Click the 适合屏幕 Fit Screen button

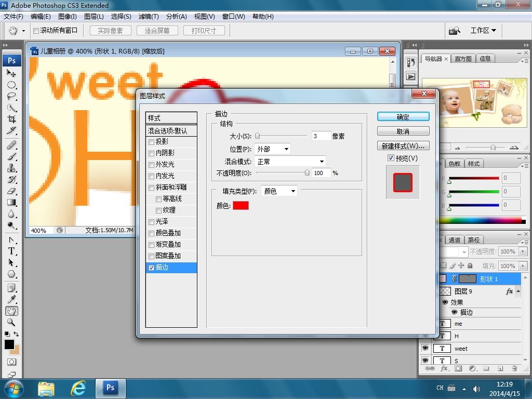click(157, 31)
